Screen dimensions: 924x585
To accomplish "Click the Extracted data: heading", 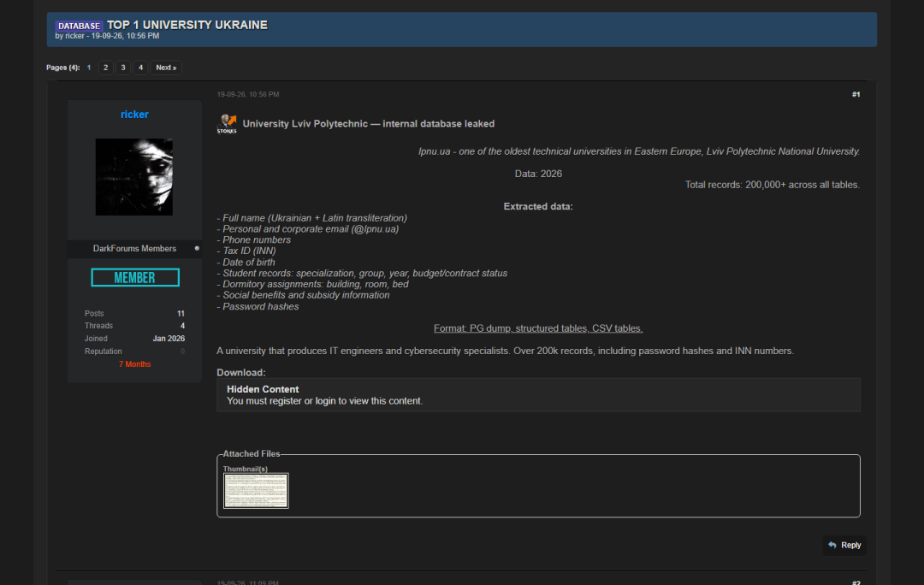I will click(538, 207).
